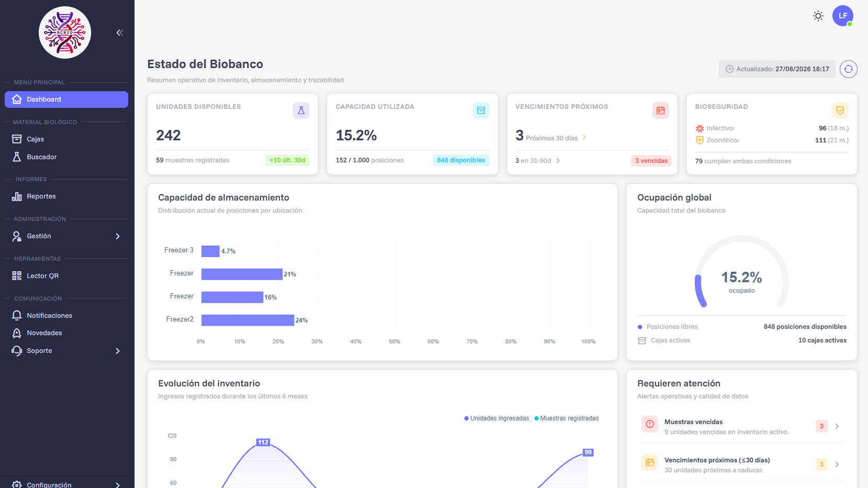Image resolution: width=868 pixels, height=488 pixels.
Task: Collapse the sidebar with double-chevron icon
Action: (x=120, y=32)
